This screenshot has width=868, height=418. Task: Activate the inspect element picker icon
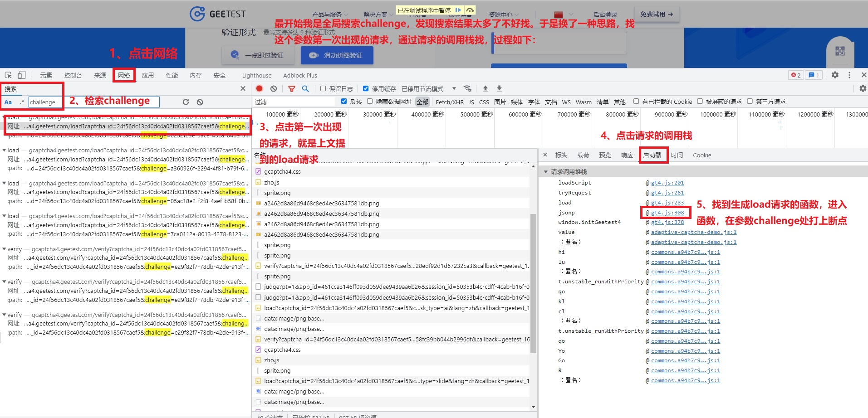[x=8, y=75]
